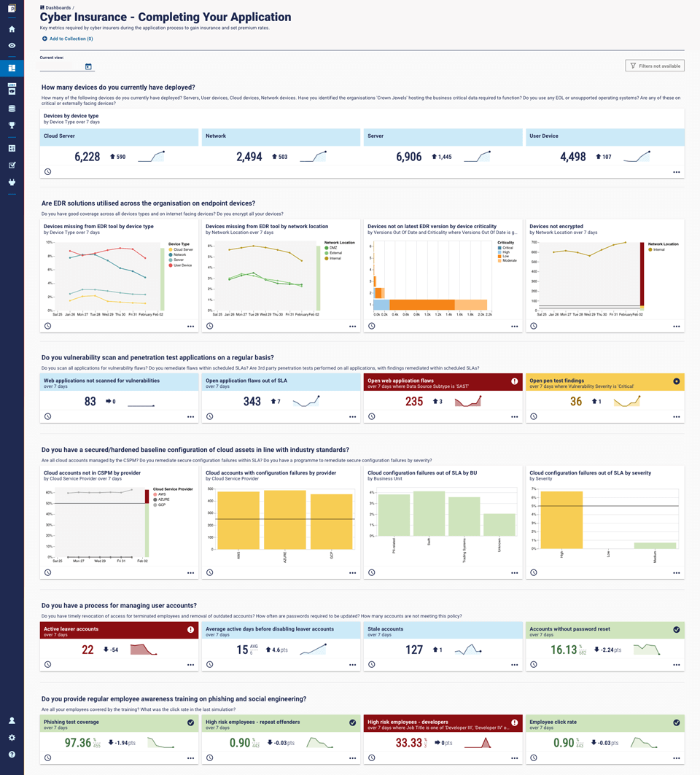This screenshot has height=775, width=700.
Task: Open the Home page from the sidebar
Action: coord(12,30)
